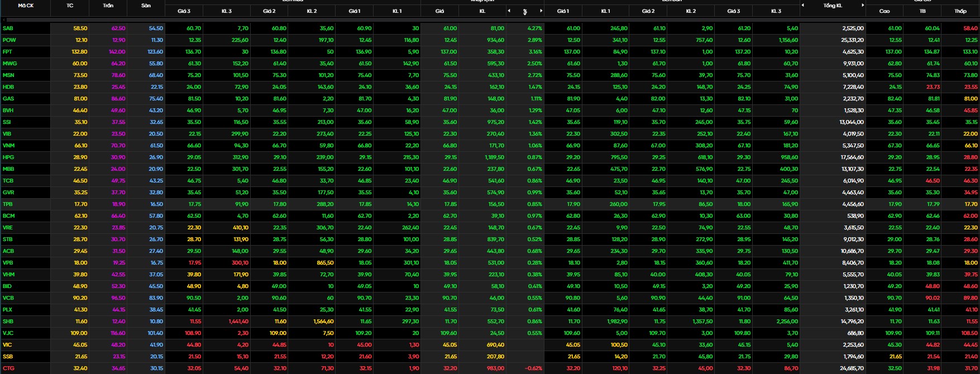Click the Cao column header
980x374 pixels.
tap(885, 11)
